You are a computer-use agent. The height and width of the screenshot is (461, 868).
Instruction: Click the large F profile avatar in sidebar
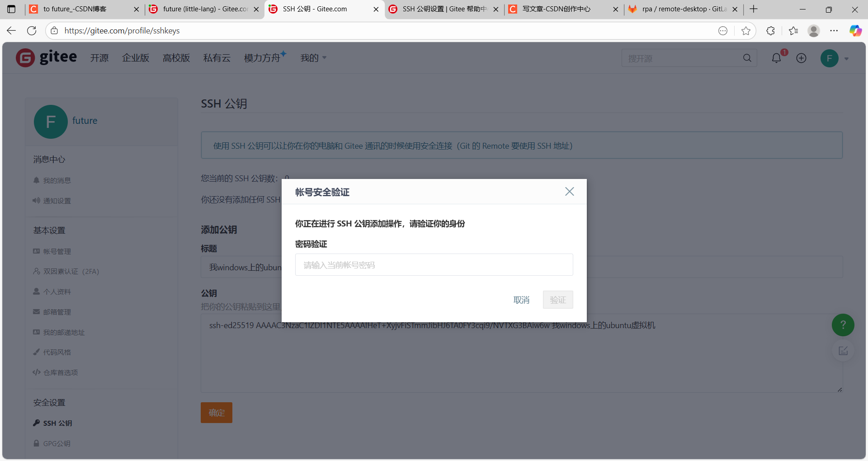click(51, 122)
